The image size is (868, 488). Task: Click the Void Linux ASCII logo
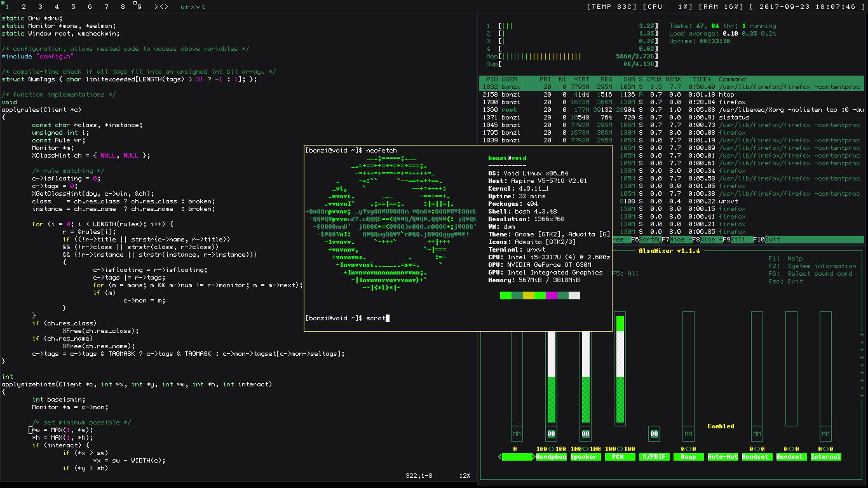391,224
